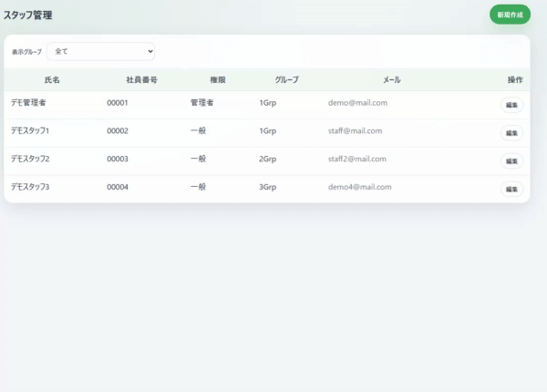Select the name デモスタッフ3
Screen dimensions: 547x392
coord(30,187)
